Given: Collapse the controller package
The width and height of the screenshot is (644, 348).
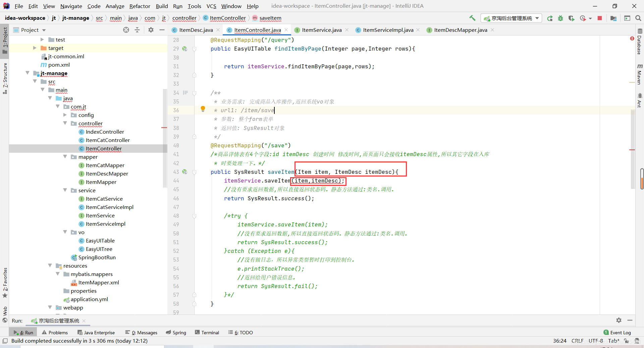Looking at the screenshot, I should pos(65,123).
